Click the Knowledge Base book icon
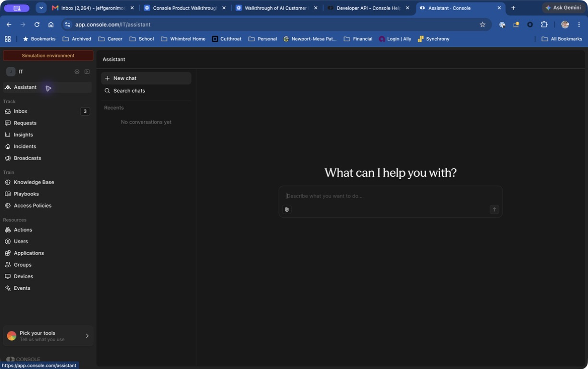The image size is (588, 369). 8,182
